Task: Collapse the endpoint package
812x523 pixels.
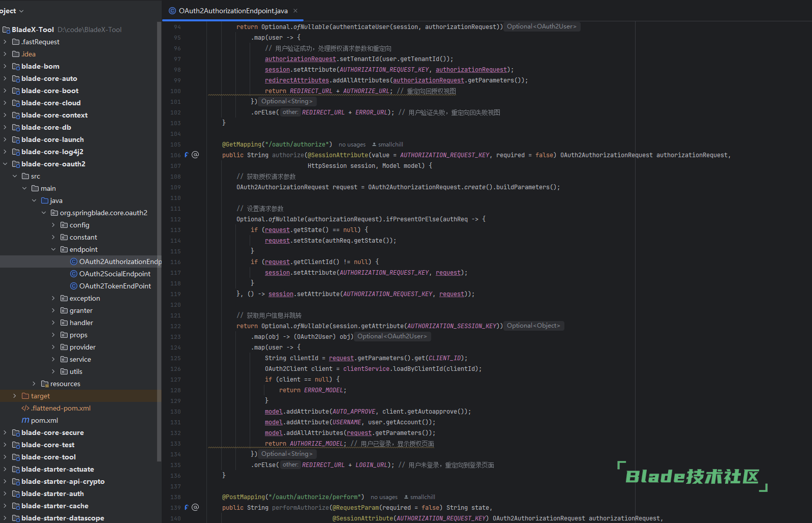Action: (x=53, y=249)
